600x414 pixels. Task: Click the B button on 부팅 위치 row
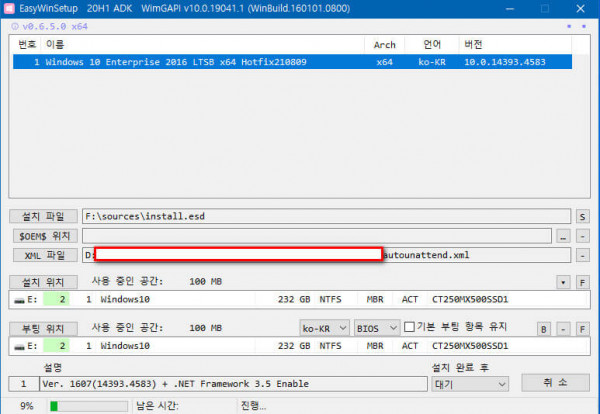544,329
